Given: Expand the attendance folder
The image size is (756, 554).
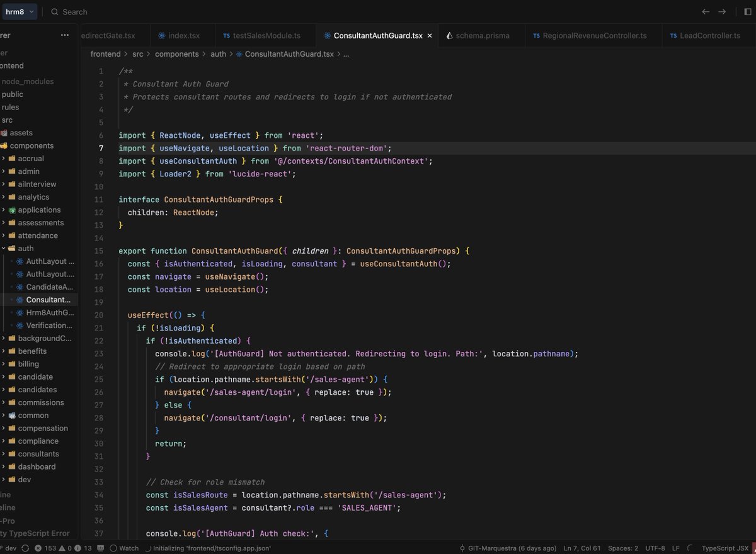Looking at the screenshot, I should pos(38,235).
